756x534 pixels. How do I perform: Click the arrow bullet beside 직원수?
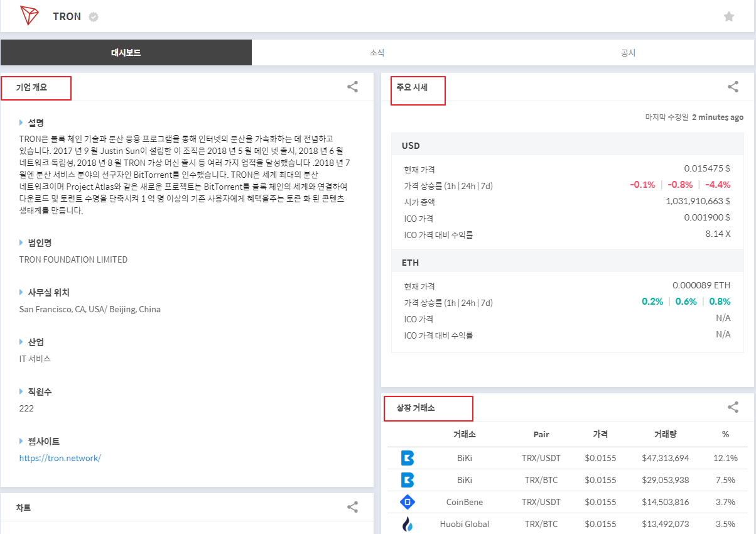(x=21, y=391)
